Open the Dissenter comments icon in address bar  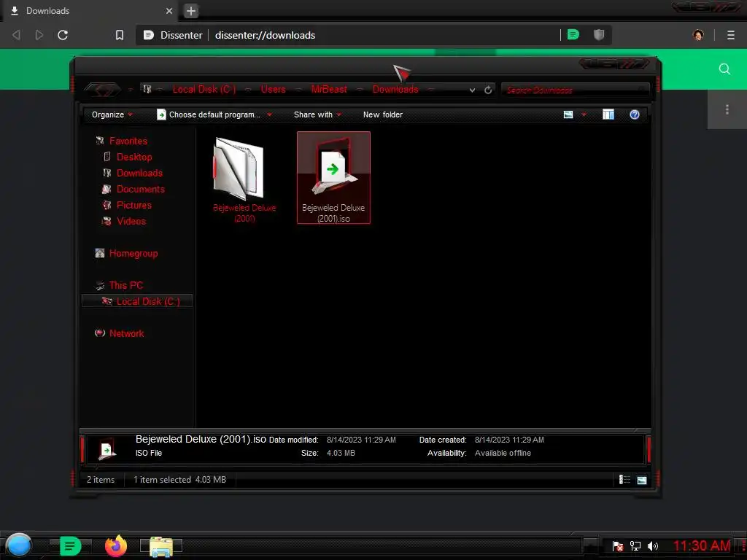click(x=573, y=34)
